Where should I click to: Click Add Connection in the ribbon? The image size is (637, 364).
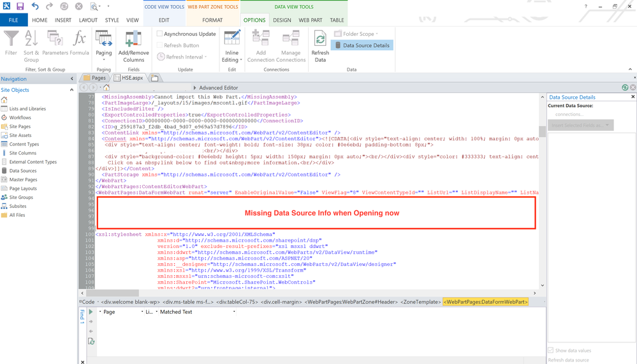pos(261,47)
